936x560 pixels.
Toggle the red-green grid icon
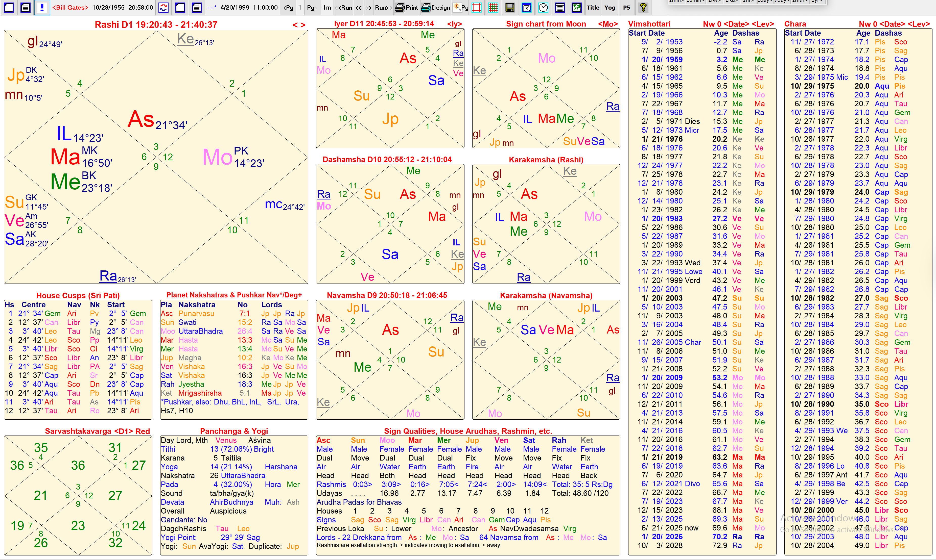[x=493, y=8]
